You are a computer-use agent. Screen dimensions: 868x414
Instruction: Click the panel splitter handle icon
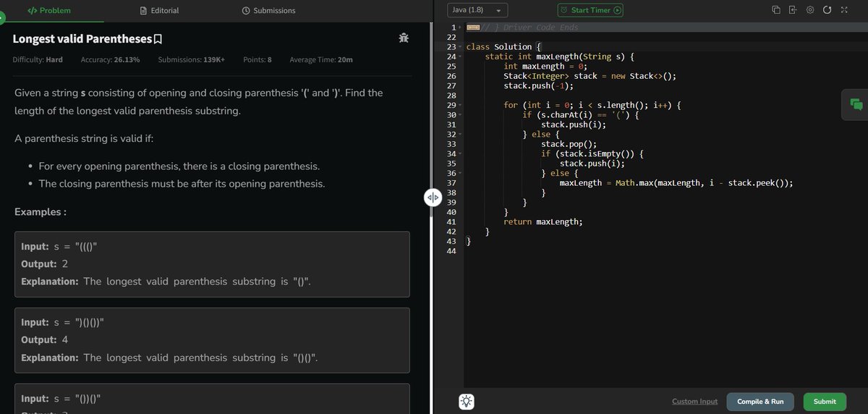(x=432, y=198)
